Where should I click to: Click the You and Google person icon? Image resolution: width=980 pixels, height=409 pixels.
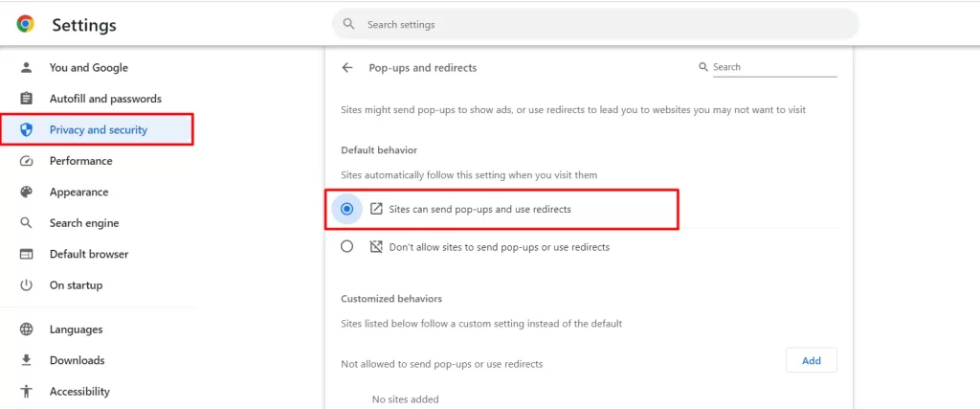click(26, 68)
